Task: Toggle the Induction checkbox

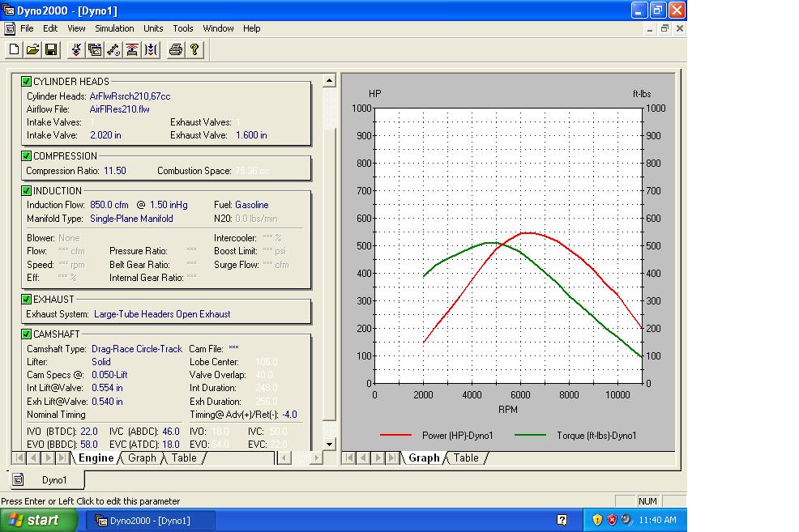Action: click(27, 191)
